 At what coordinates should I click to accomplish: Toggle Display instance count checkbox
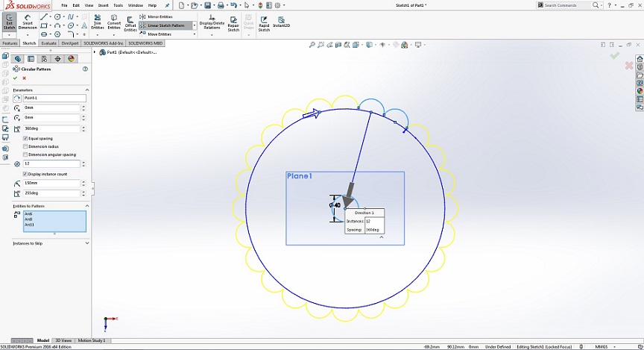(25, 174)
